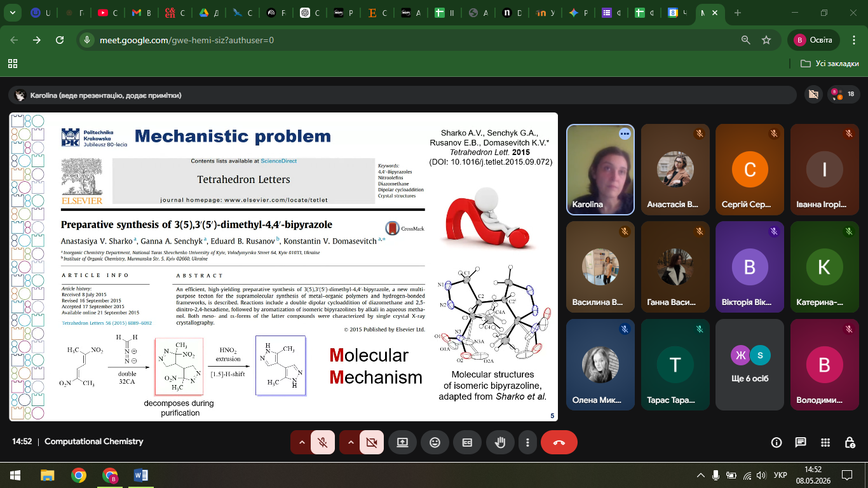Click the red leave call button
Viewport: 868px width, 488px height.
[x=559, y=443]
